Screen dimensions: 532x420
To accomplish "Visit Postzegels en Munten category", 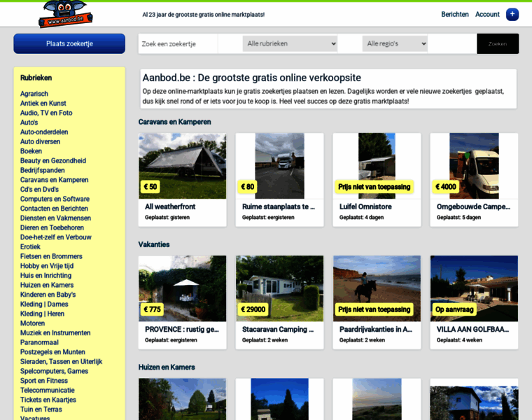I will [52, 352].
